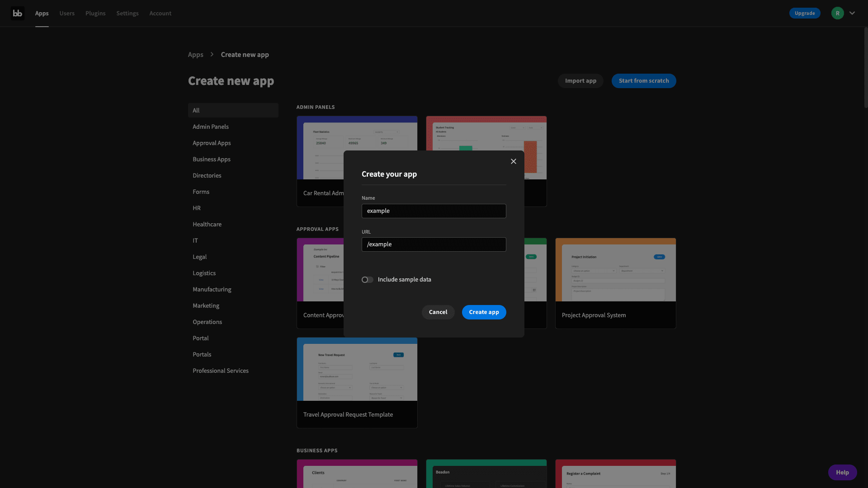Screen dimensions: 868x488
Task: Click the Upgrade button icon top-right
Action: 805,13
